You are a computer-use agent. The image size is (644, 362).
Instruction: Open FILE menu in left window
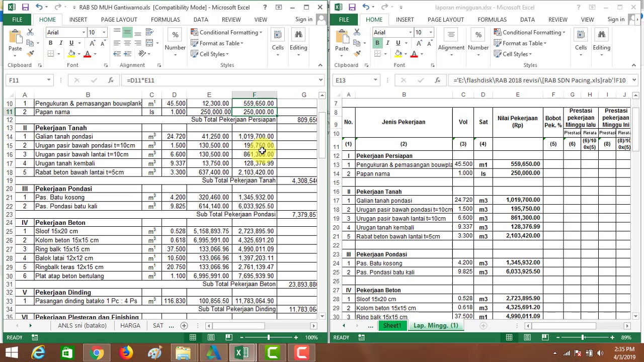[17, 20]
